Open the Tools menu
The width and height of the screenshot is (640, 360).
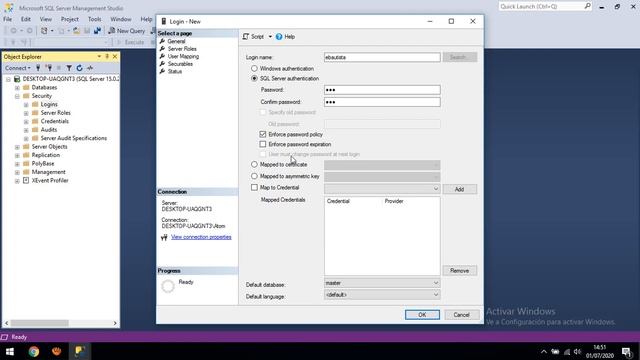94,19
